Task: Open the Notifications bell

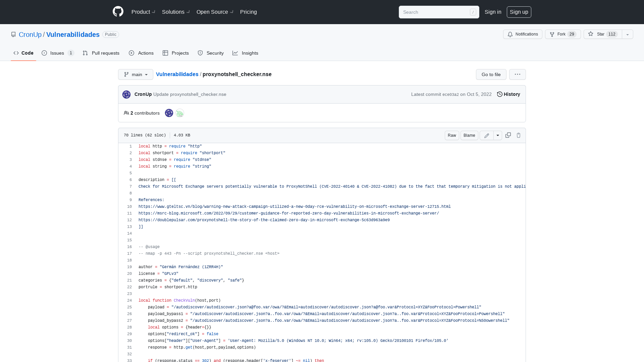Action: coord(522,34)
